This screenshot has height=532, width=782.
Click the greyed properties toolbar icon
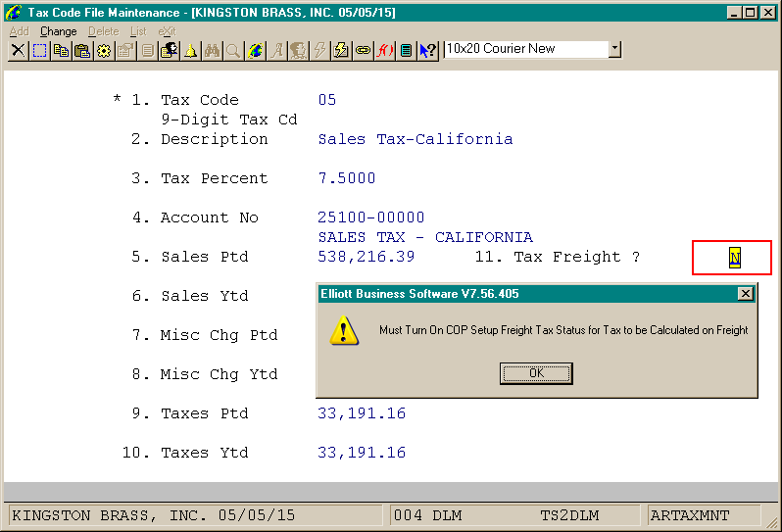[x=125, y=50]
